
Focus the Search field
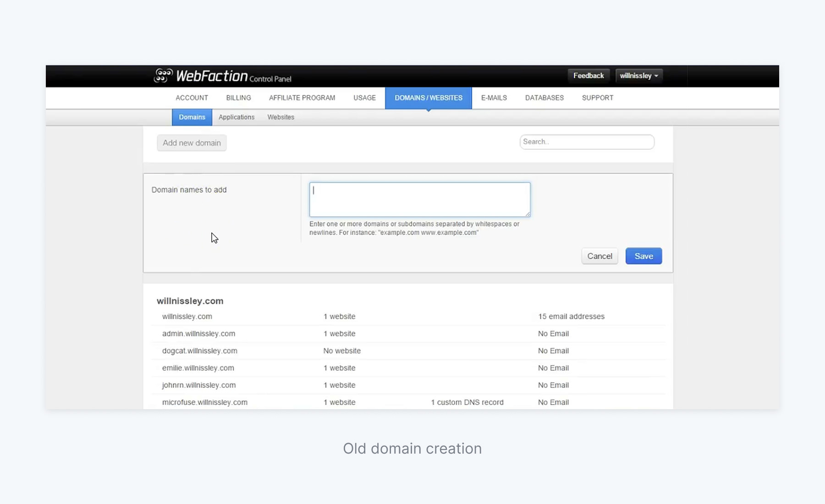point(587,142)
